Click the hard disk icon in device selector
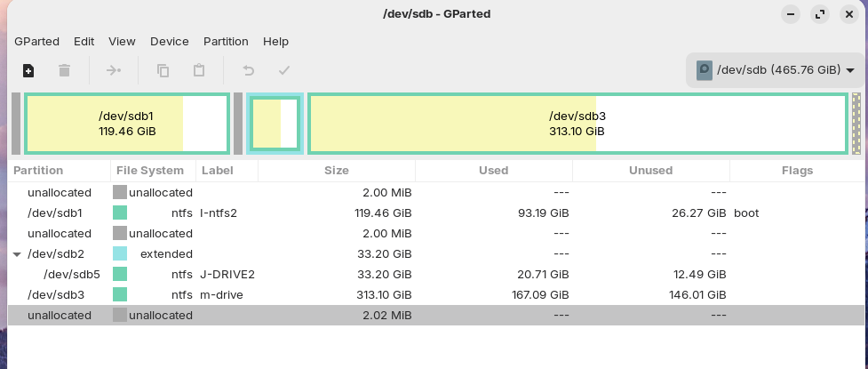The image size is (868, 369). (x=705, y=70)
